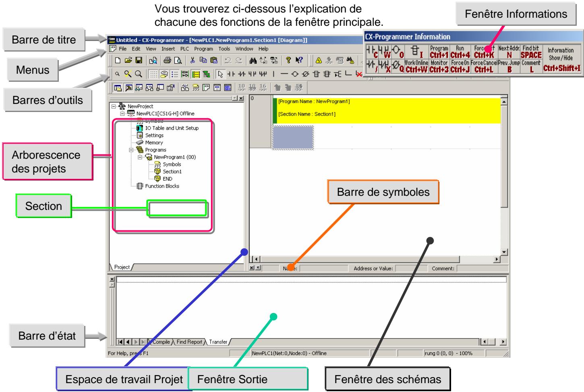Toggle the dotted Grid display button

tap(153, 74)
